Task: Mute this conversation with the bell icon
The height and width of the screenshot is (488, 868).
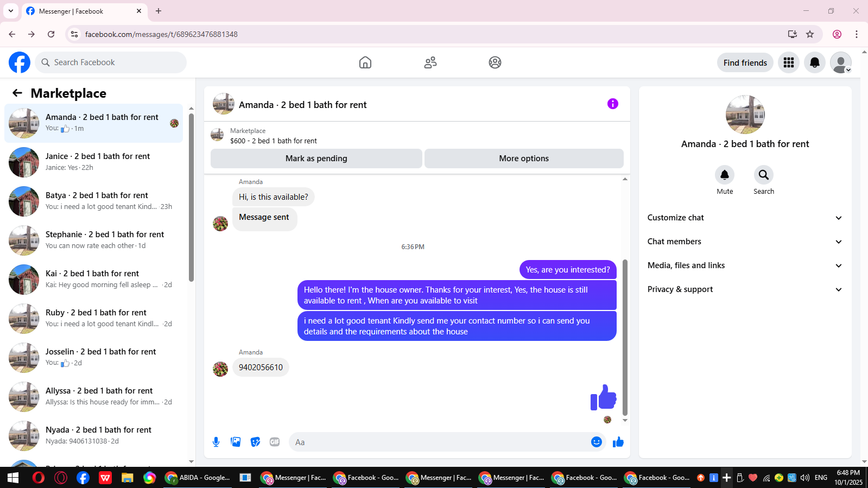Action: [725, 175]
